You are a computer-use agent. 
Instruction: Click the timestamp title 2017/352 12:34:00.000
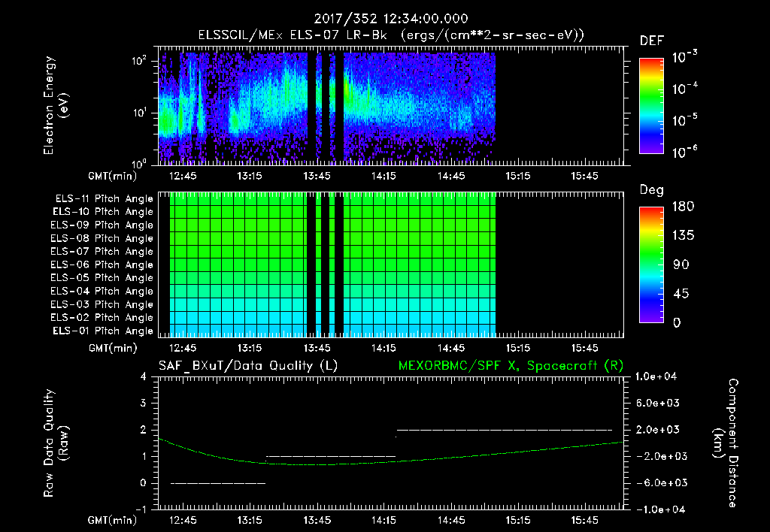click(391, 19)
